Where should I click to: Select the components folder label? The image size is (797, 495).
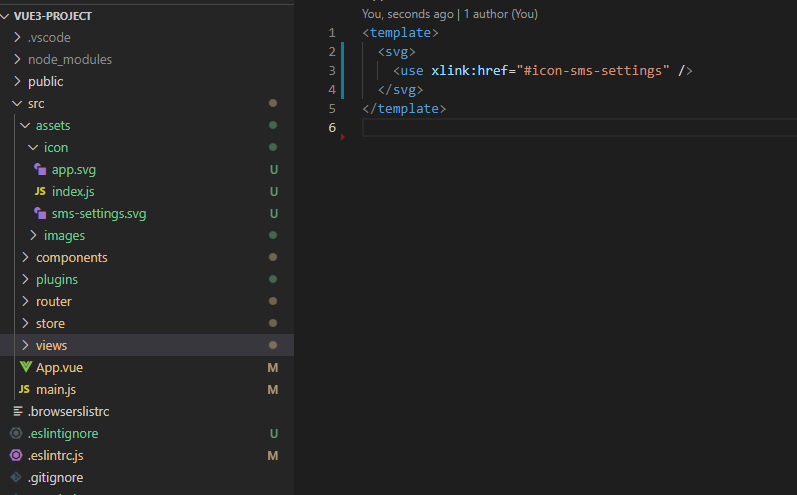pos(72,258)
